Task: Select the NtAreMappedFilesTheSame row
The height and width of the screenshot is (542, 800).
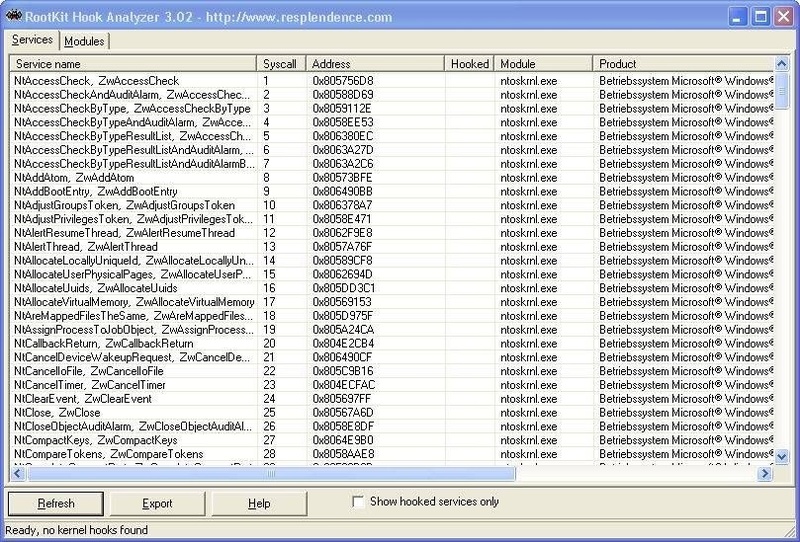Action: 392,315
